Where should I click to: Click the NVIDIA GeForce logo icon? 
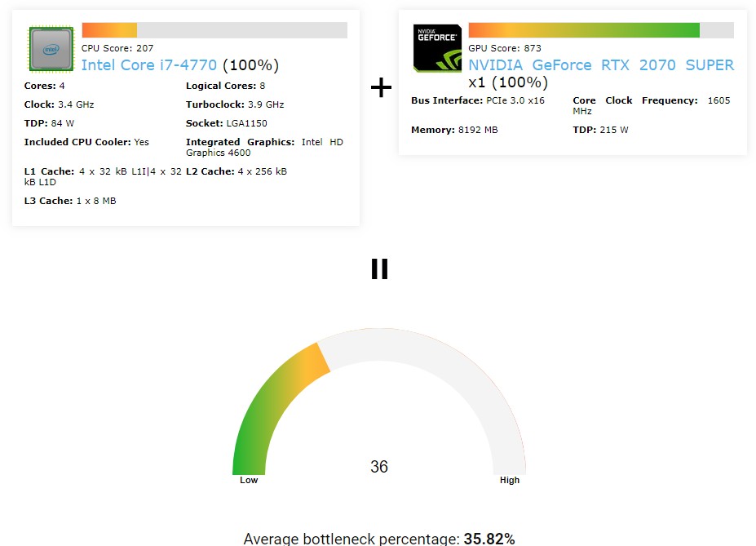coord(437,48)
